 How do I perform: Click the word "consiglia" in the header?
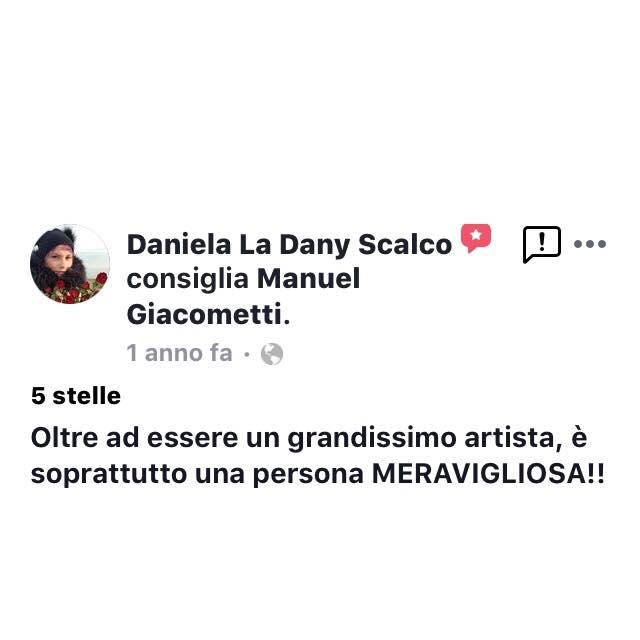pyautogui.click(x=188, y=280)
